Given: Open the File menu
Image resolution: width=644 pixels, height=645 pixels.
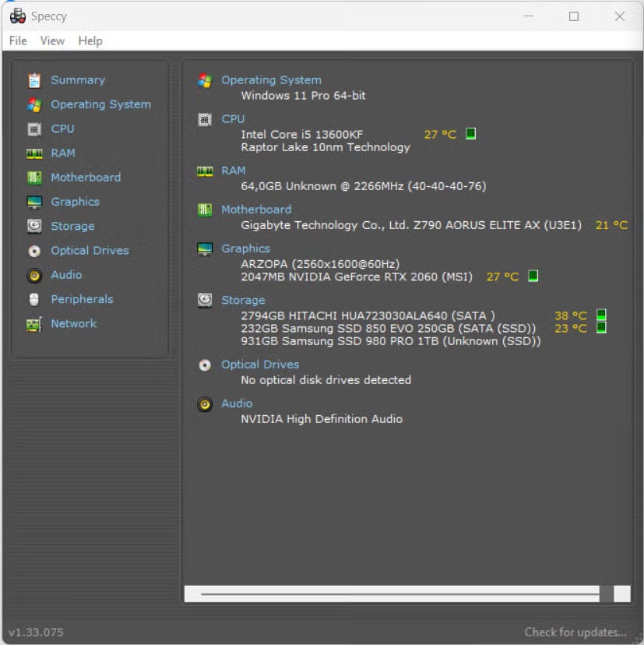Looking at the screenshot, I should tap(18, 41).
